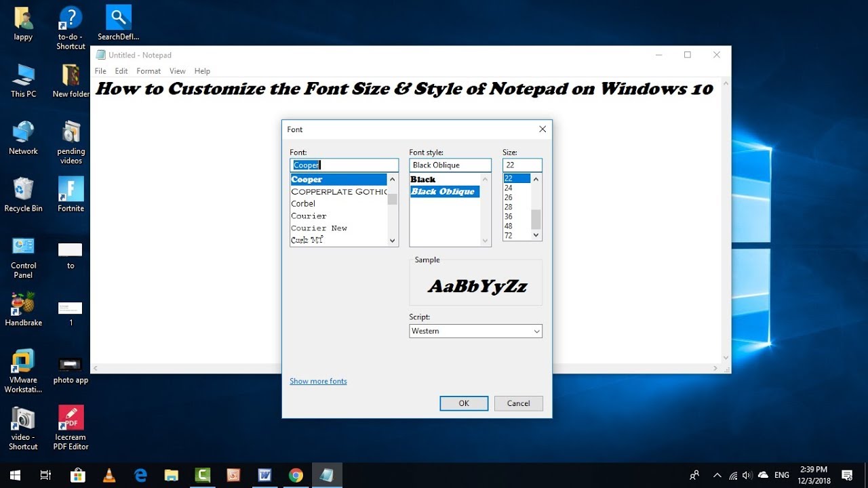Open the lappy folder on desktop

pos(23,24)
